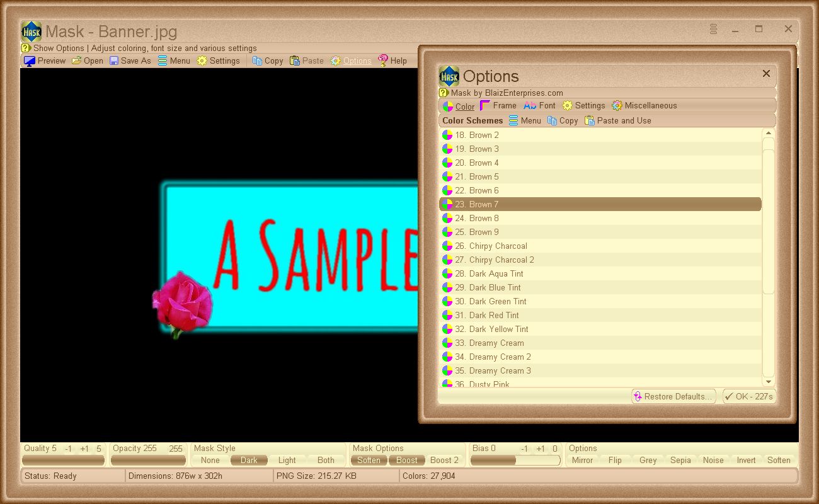Click the Bias slider bar
Image resolution: width=819 pixels, height=504 pixels.
(515, 461)
